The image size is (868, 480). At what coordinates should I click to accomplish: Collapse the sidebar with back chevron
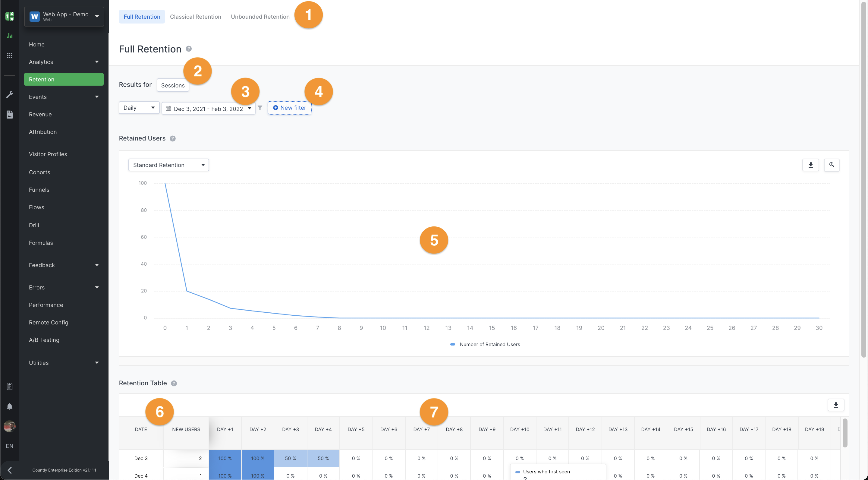pyautogui.click(x=9, y=470)
